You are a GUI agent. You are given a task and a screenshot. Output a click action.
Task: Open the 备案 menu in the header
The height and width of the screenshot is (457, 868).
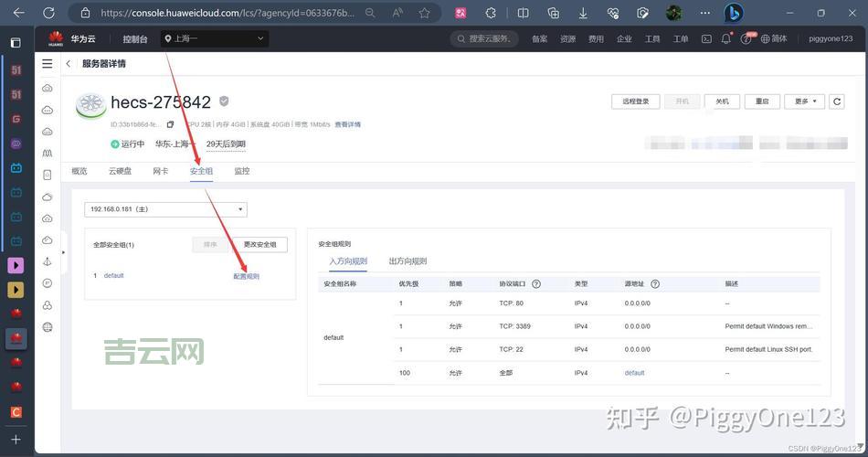(x=540, y=38)
